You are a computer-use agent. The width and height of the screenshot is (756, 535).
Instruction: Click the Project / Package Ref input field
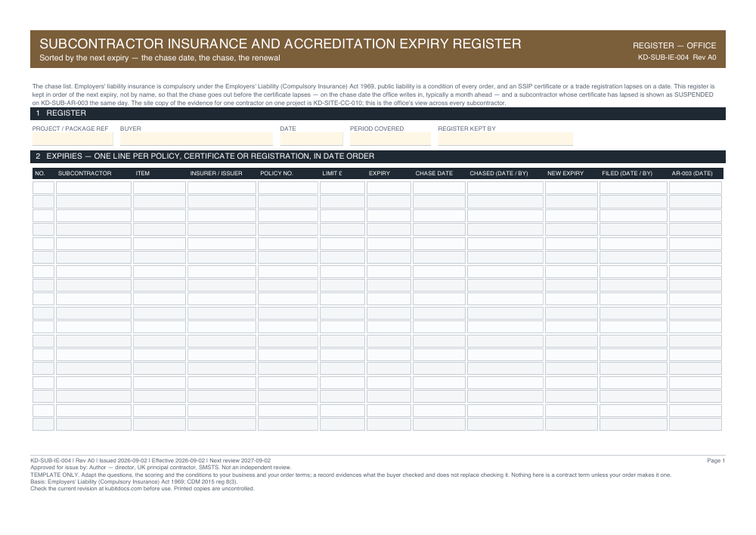pos(73,139)
